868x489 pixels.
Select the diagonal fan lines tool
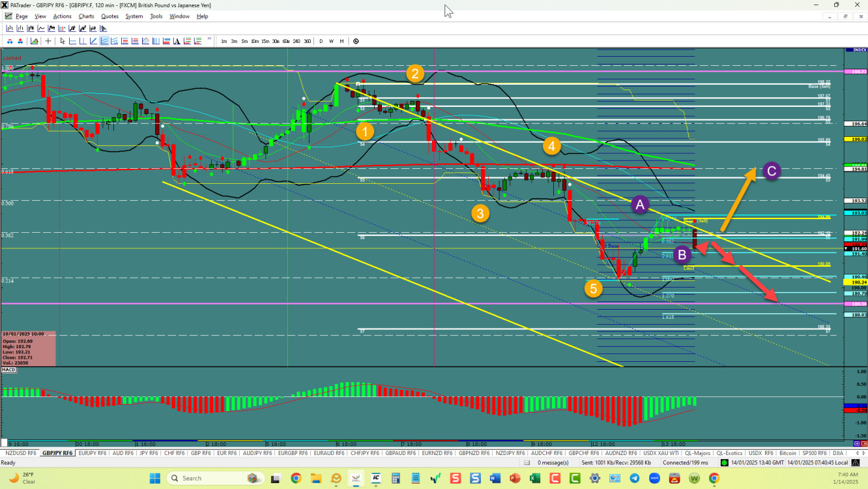[145, 41]
